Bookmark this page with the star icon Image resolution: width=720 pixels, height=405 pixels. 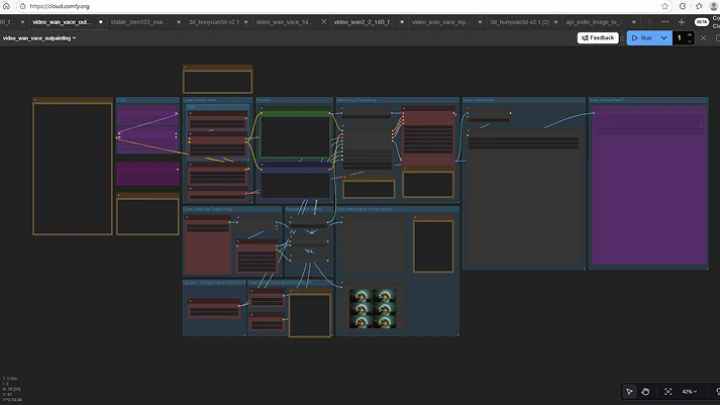coord(665,6)
